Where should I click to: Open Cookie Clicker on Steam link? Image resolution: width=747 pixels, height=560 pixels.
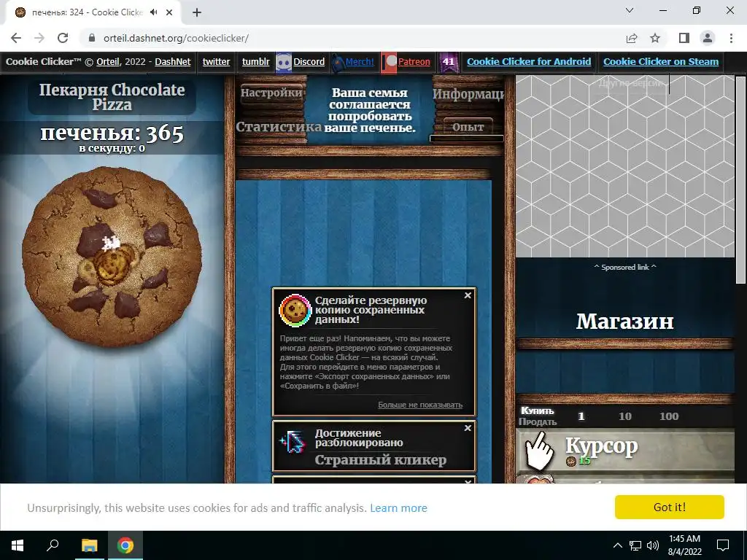pyautogui.click(x=661, y=62)
